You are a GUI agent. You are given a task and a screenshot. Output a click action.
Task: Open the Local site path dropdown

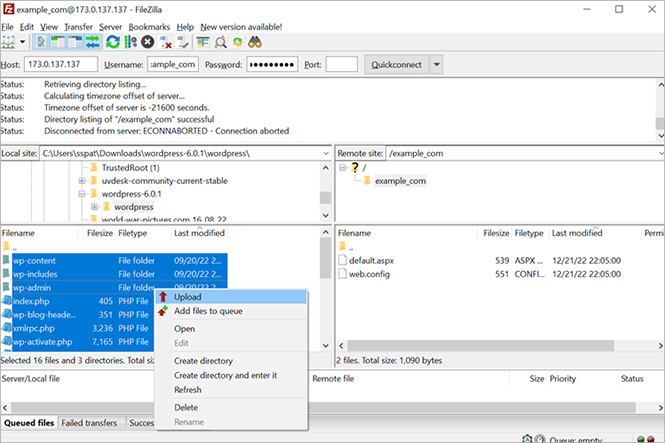pos(326,154)
